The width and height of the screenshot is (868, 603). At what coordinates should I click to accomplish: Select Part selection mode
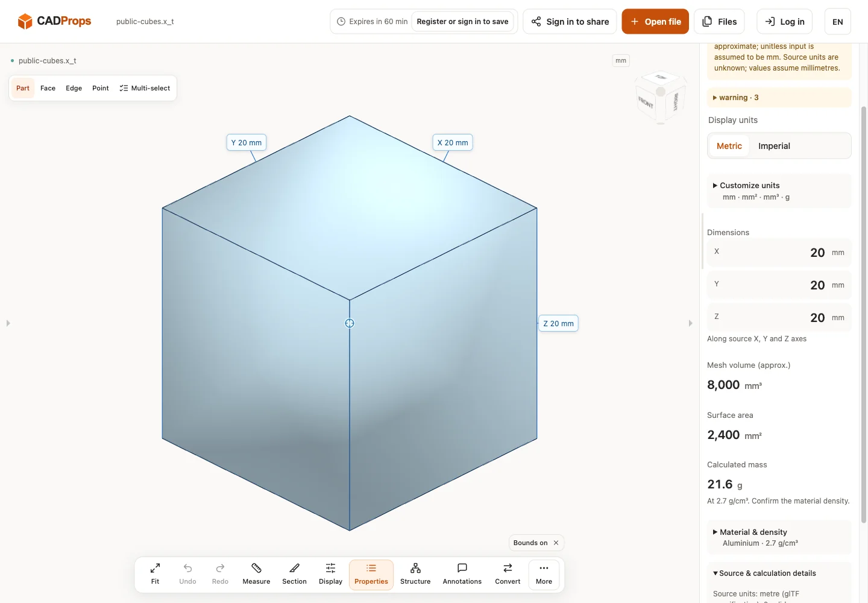[x=23, y=88]
